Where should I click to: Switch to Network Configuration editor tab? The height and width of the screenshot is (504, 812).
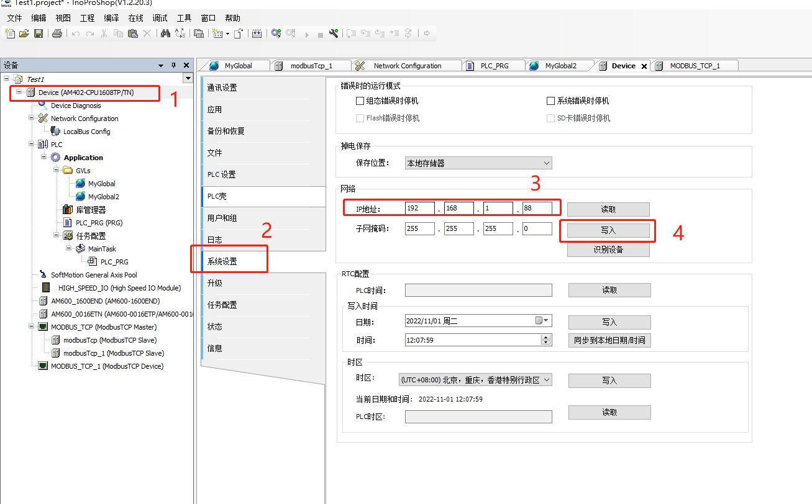coord(407,66)
